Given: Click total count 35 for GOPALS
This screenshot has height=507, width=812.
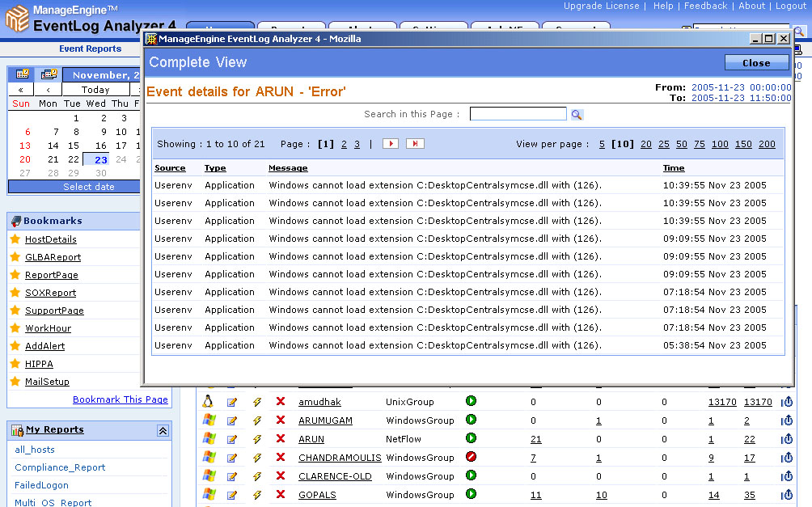Looking at the screenshot, I should tap(750, 495).
